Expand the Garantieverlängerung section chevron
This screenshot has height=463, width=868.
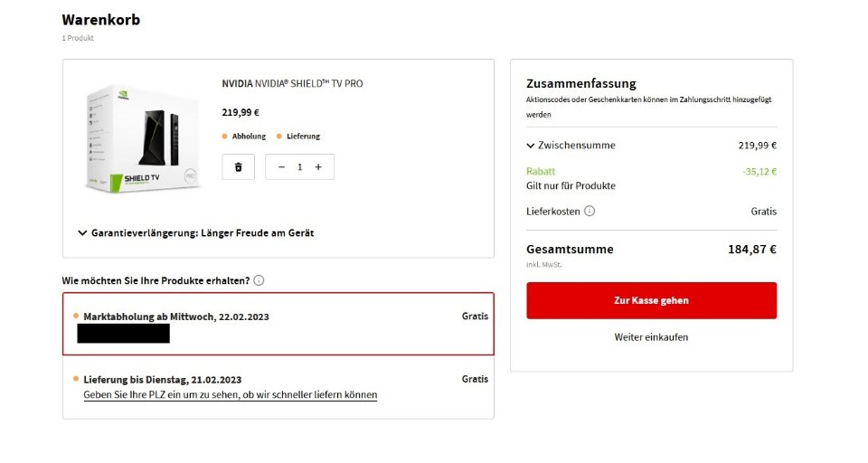[x=82, y=233]
